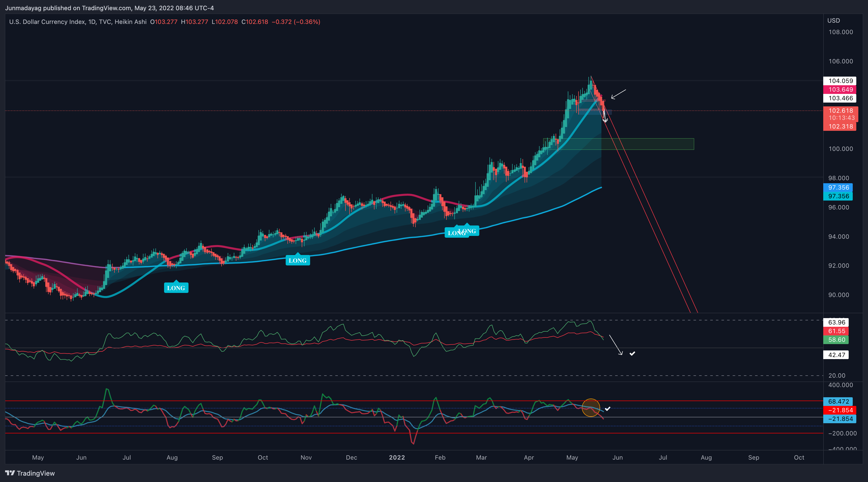Image resolution: width=868 pixels, height=482 pixels.
Task: Click the Oct label at the time axis right end
Action: 799,457
